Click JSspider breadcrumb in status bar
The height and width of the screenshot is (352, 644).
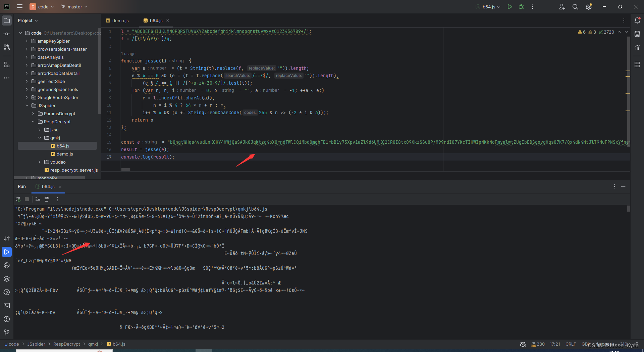[x=36, y=344]
